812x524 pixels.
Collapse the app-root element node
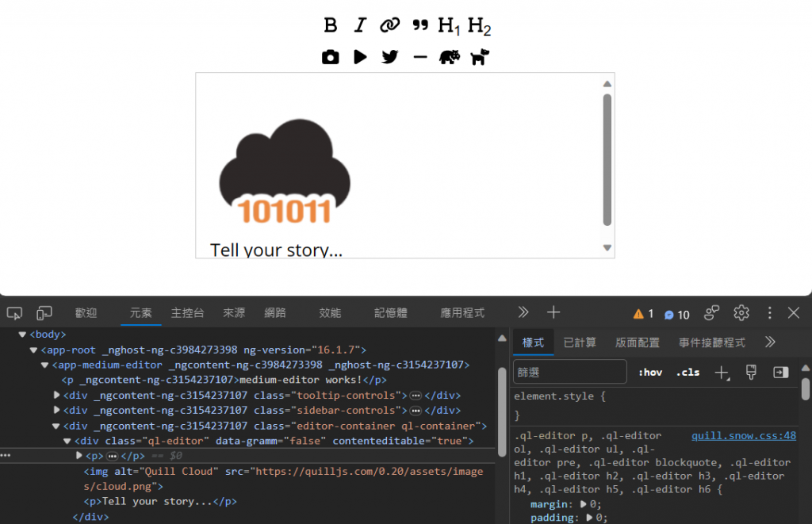click(x=33, y=350)
